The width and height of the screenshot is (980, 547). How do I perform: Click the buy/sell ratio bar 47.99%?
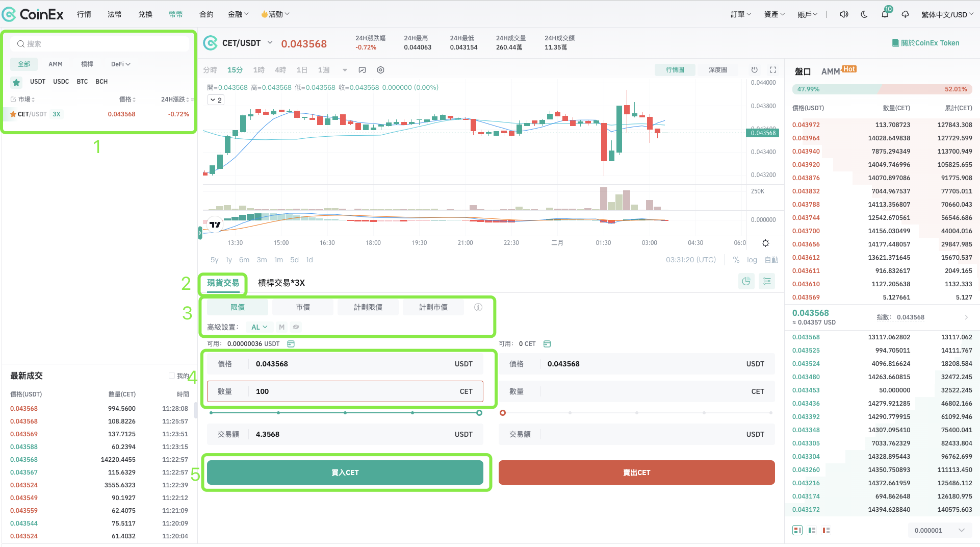(x=882, y=89)
